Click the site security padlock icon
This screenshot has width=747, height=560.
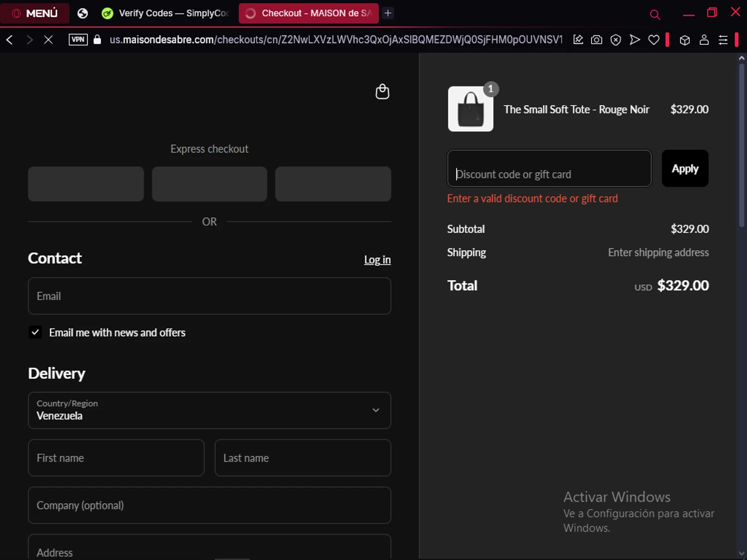coord(98,39)
